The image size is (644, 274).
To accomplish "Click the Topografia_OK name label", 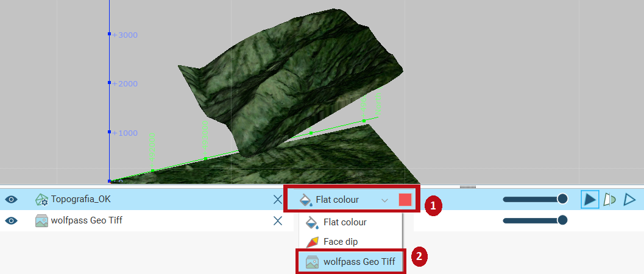I will pyautogui.click(x=81, y=200).
